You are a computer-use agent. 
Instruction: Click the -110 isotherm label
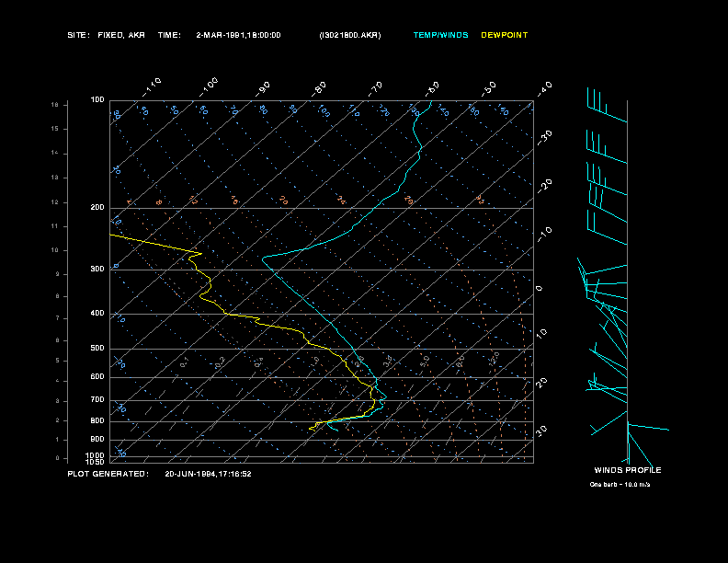tap(152, 87)
